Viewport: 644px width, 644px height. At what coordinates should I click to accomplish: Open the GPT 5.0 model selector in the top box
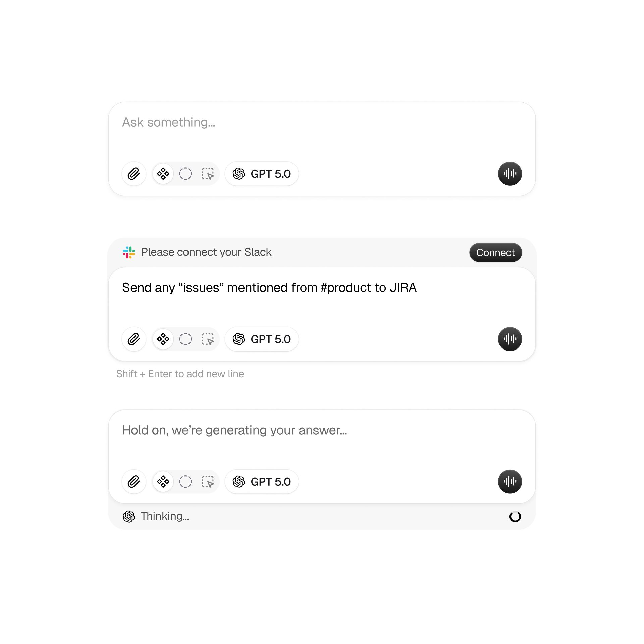tap(262, 174)
